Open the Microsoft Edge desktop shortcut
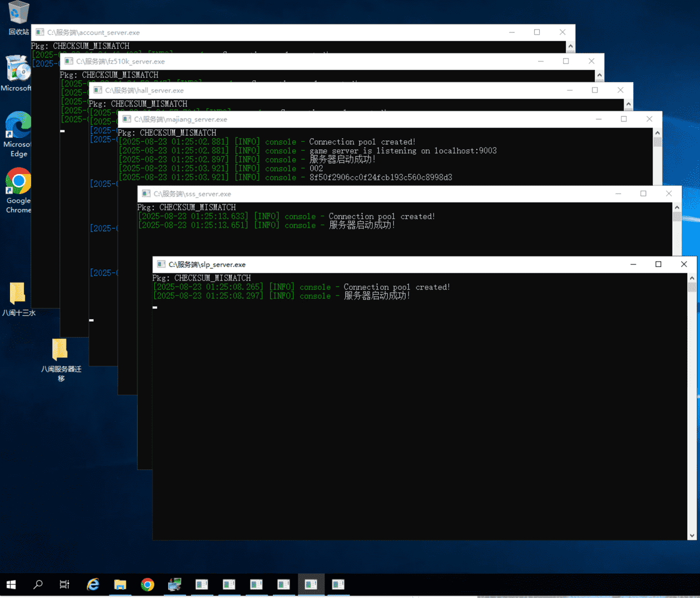 (18, 135)
